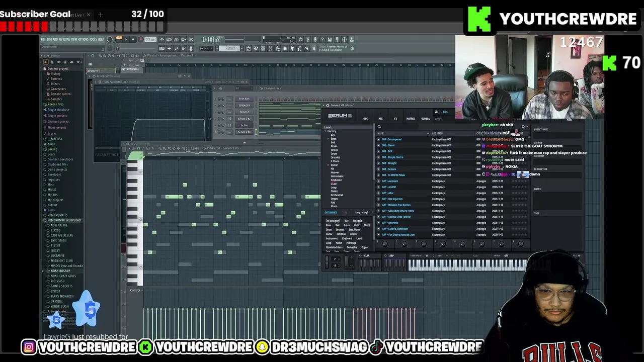This screenshot has height=362, width=644.
Task: Select Fruit Kick channel in Channel rack
Action: (x=244, y=99)
